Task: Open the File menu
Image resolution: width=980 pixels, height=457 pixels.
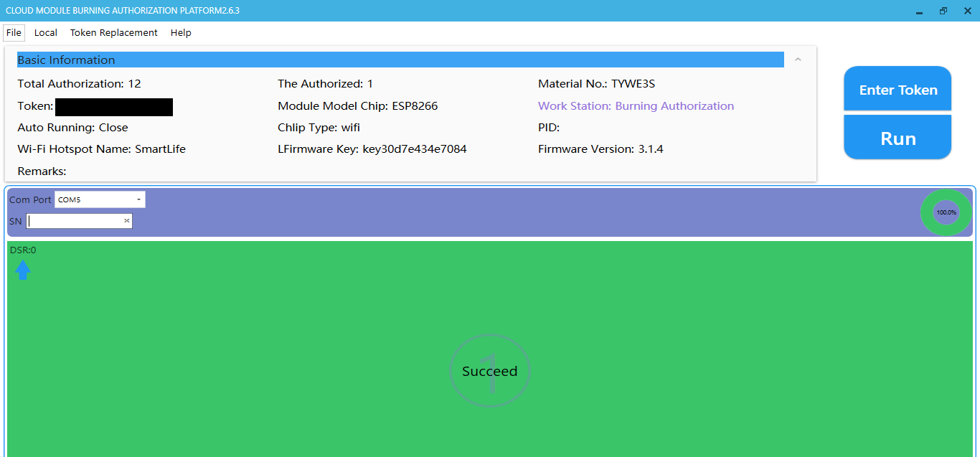Action: click(14, 33)
